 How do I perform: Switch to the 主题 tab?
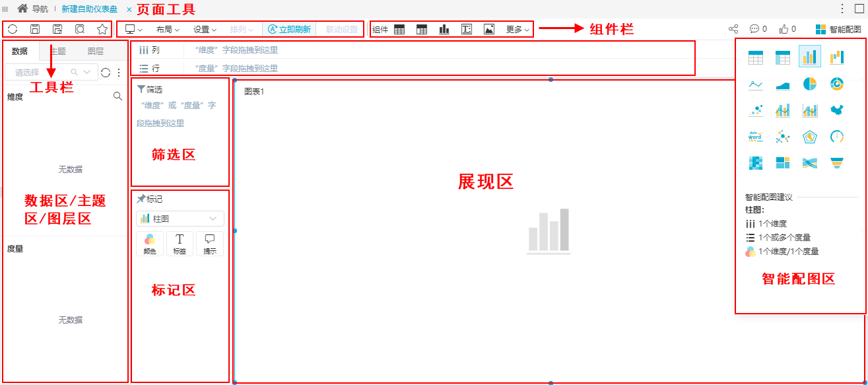58,51
